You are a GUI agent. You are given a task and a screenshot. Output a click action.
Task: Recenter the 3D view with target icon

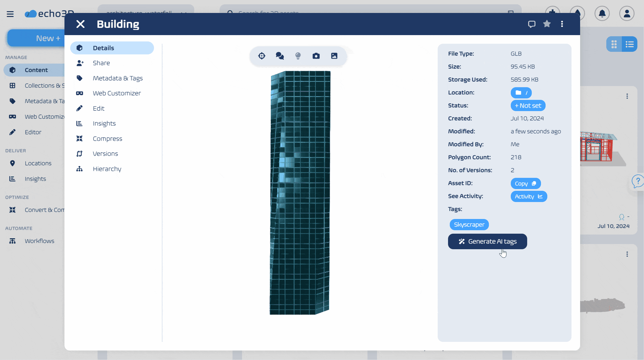tap(262, 56)
